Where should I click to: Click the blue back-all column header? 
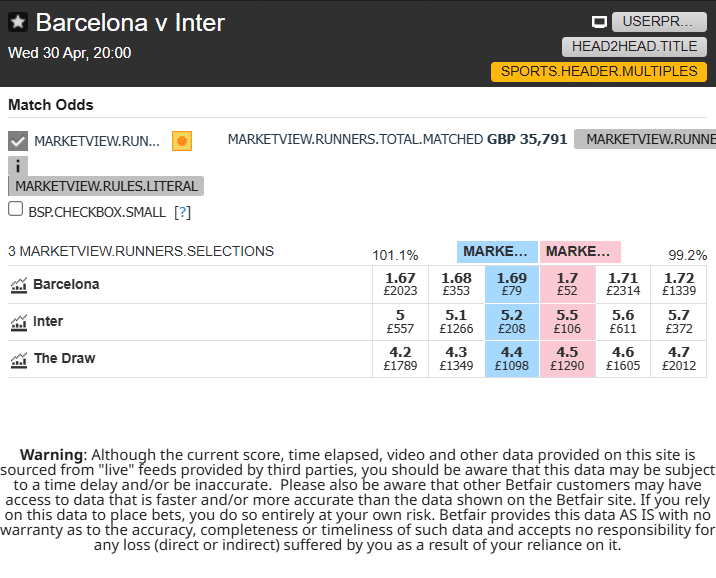click(497, 252)
